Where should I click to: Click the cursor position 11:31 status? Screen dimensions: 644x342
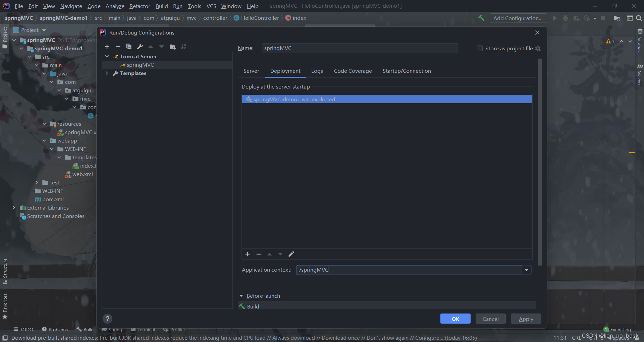tap(560, 338)
